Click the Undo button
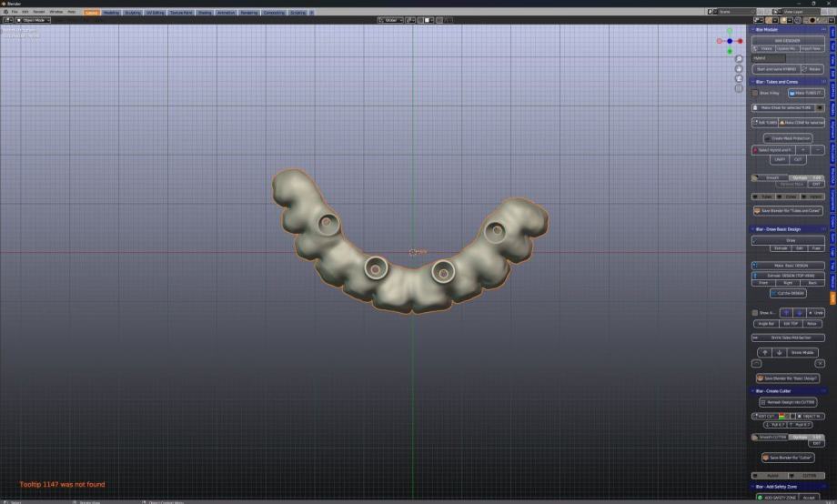 point(816,313)
